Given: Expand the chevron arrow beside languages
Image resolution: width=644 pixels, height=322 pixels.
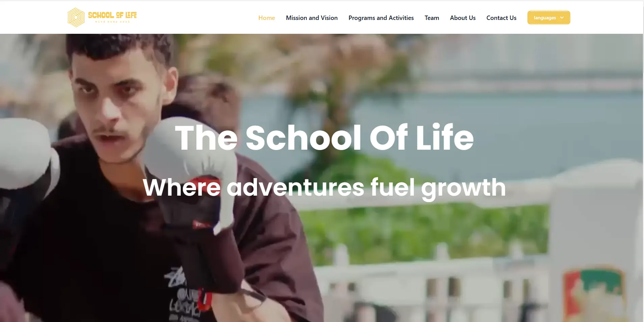Looking at the screenshot, I should coord(562,18).
